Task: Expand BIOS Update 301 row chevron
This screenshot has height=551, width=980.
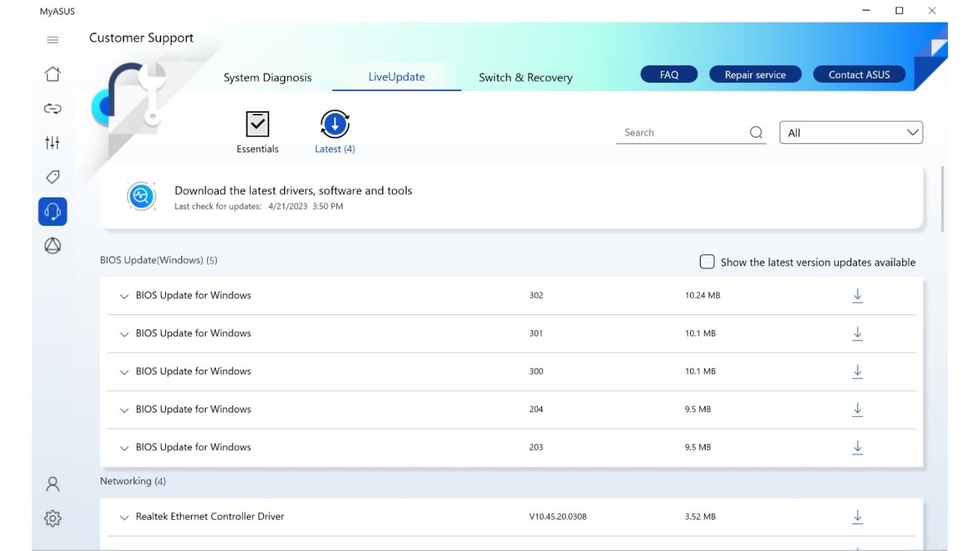Action: pyautogui.click(x=124, y=334)
